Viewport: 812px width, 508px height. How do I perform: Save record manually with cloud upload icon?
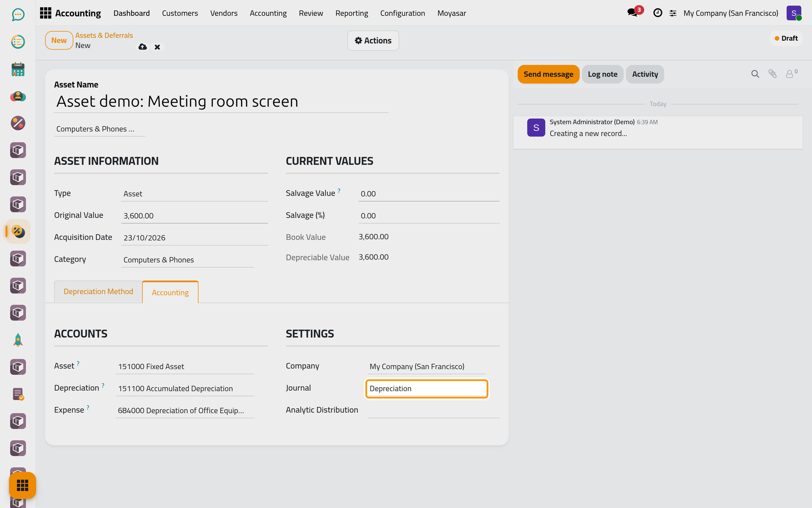point(143,47)
